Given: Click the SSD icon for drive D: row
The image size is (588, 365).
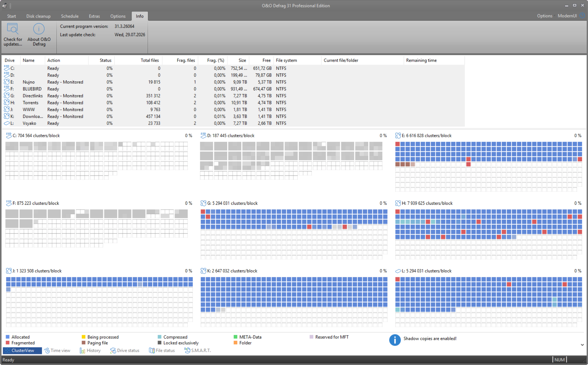Looking at the screenshot, I should [7, 75].
